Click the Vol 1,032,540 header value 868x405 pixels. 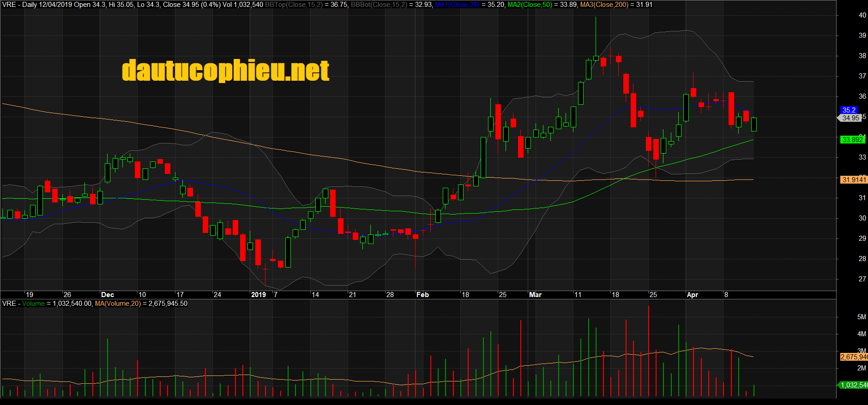coord(243,5)
